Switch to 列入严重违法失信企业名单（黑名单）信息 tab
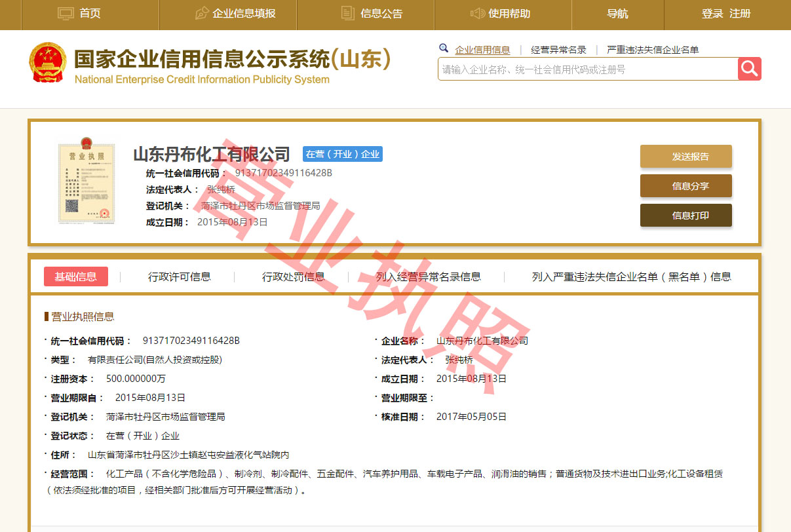The height and width of the screenshot is (532, 791). coord(632,276)
